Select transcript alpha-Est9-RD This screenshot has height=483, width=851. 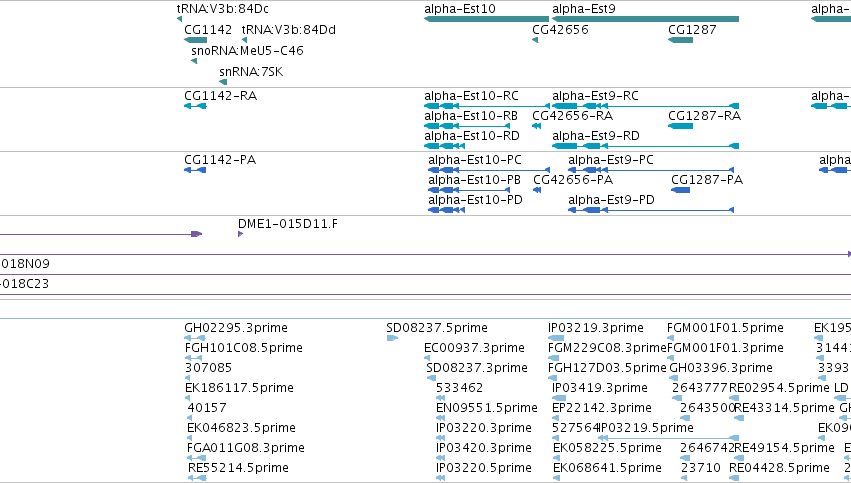coord(645,146)
